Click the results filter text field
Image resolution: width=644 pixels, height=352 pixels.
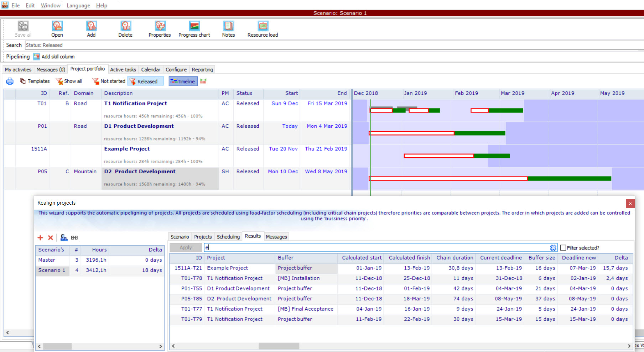377,247
